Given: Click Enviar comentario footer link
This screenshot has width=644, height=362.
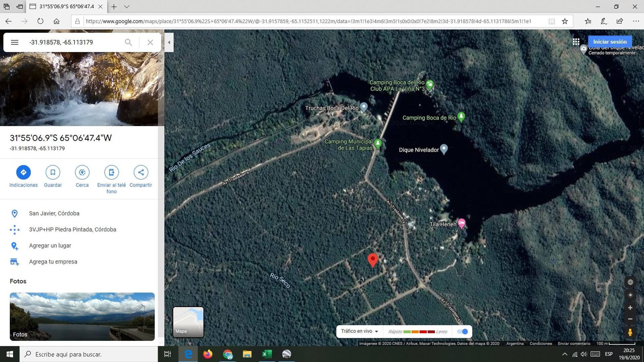Looking at the screenshot, I should 574,343.
